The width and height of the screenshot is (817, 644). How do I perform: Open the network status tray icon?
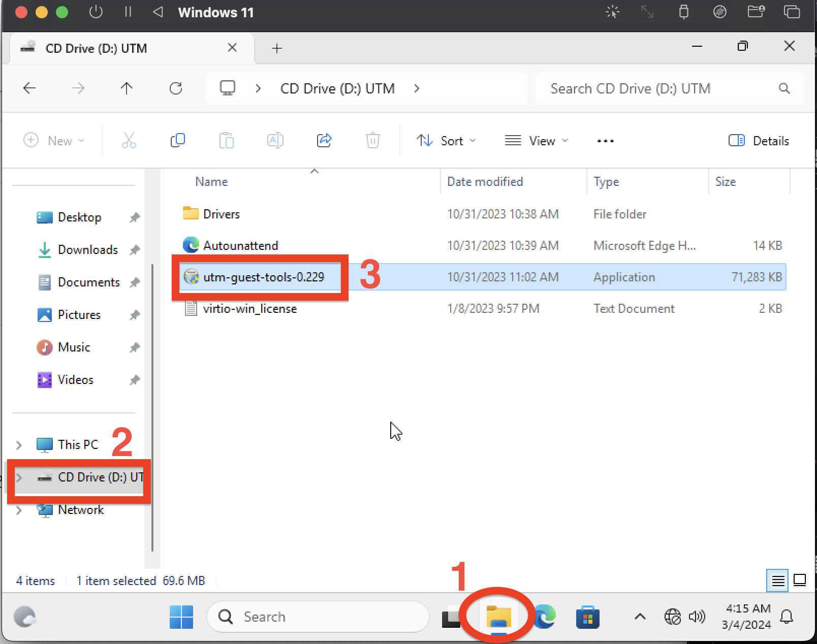(672, 617)
